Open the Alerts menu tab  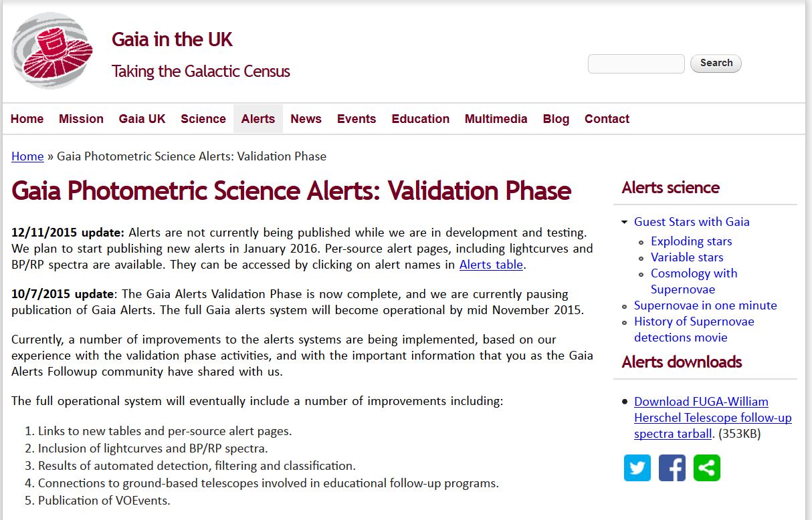[258, 119]
